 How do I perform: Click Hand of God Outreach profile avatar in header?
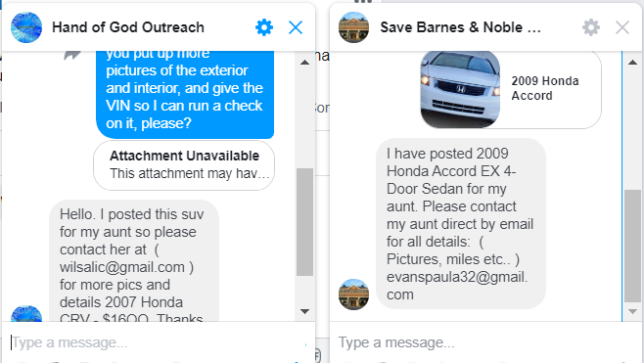pyautogui.click(x=26, y=27)
